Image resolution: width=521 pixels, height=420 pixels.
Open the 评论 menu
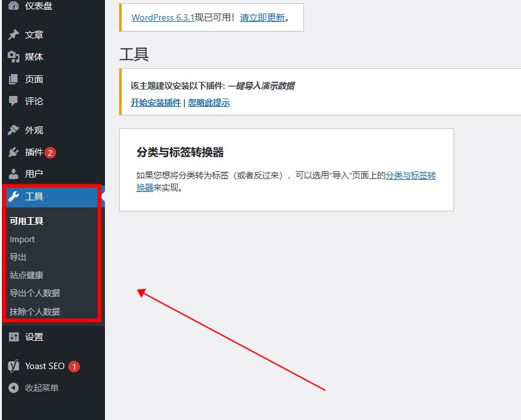point(34,101)
